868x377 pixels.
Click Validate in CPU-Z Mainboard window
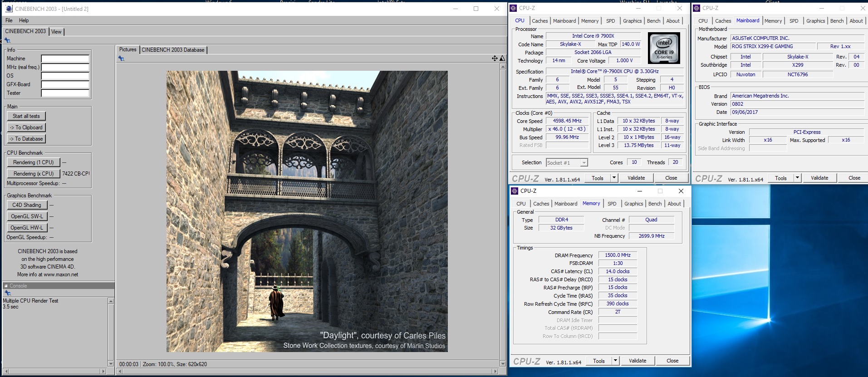pos(819,178)
